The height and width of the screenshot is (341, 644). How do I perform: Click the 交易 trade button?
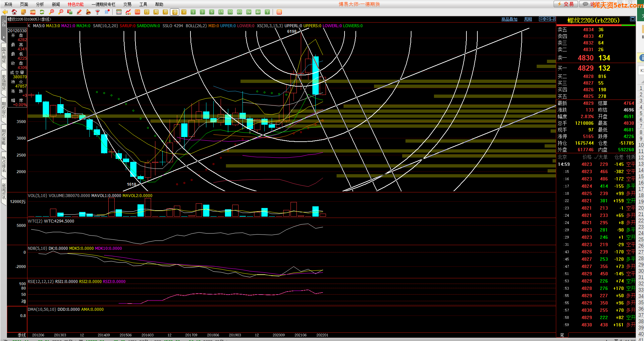(x=566, y=4)
